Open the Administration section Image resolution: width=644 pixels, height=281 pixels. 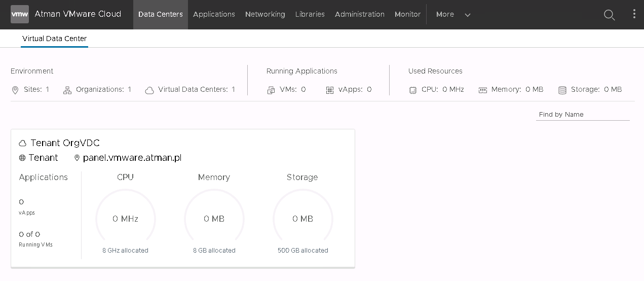coord(360,14)
